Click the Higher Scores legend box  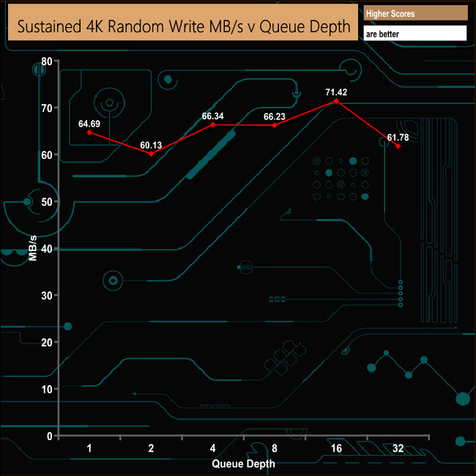click(416, 13)
